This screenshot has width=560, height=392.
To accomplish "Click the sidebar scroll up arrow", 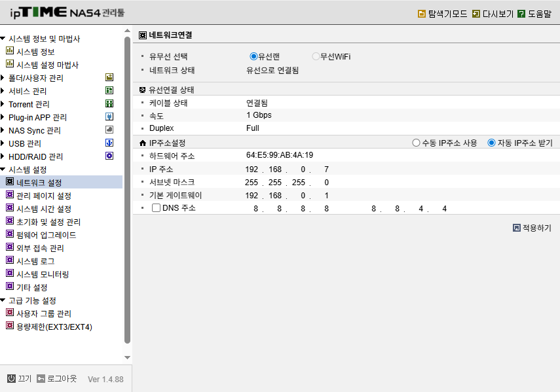I will point(128,31).
